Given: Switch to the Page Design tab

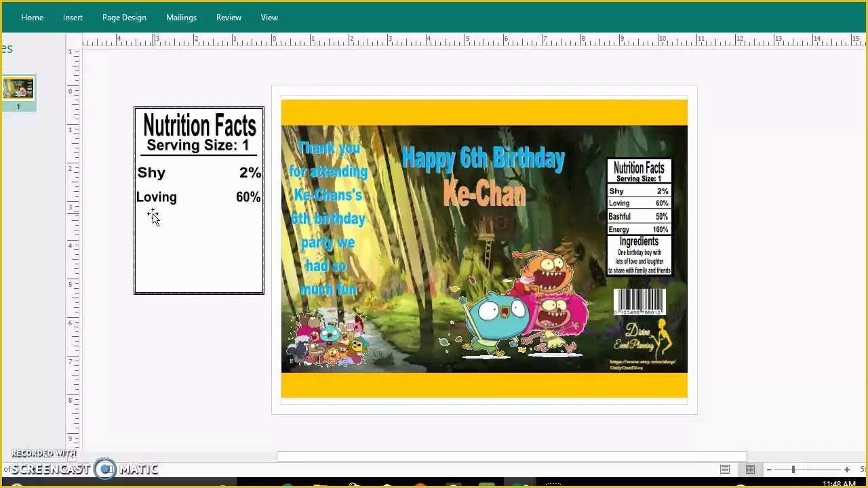Looking at the screenshot, I should coord(124,18).
